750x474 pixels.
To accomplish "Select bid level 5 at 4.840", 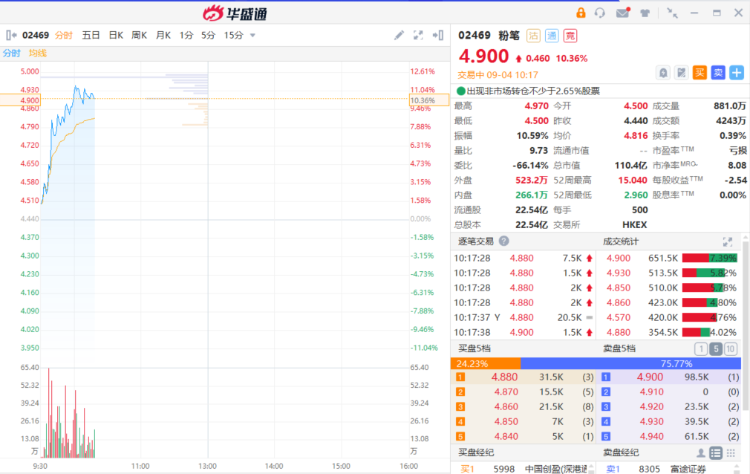I will (523, 437).
